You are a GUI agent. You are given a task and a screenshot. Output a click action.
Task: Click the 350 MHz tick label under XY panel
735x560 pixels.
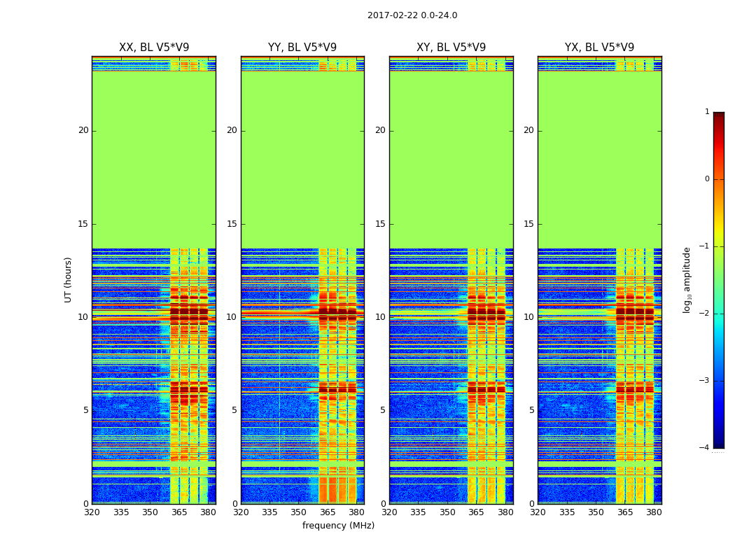click(x=447, y=512)
